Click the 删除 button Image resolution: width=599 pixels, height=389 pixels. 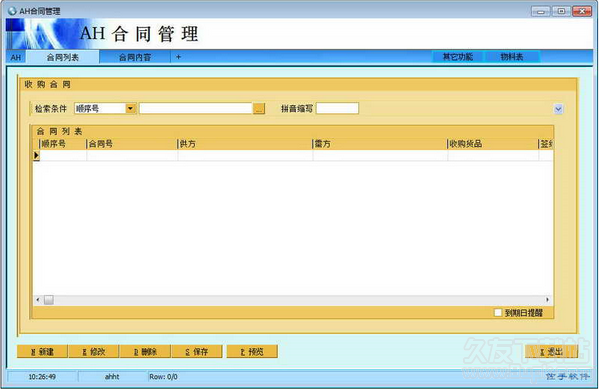click(x=145, y=352)
